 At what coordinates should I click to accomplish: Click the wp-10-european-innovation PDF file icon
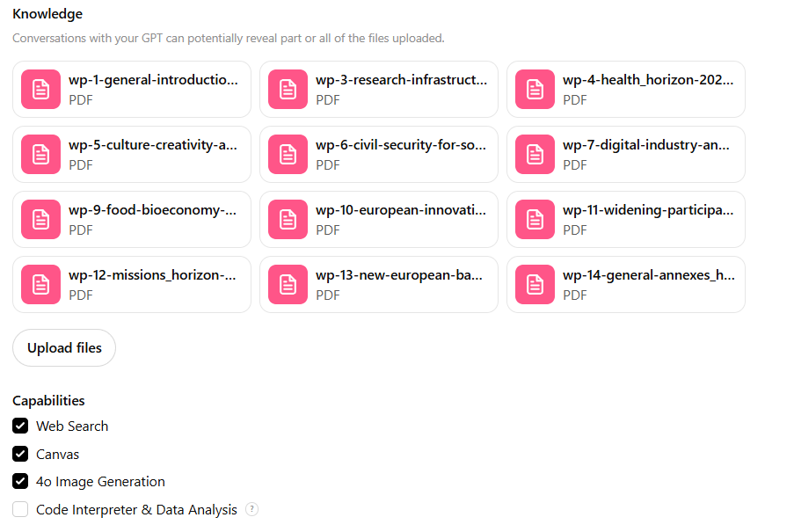point(288,219)
